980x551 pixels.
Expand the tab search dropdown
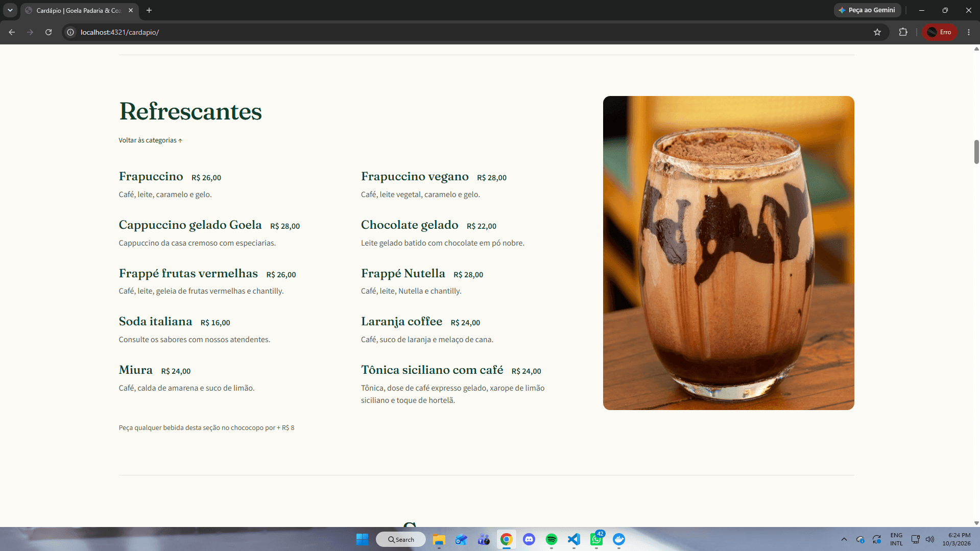[x=10, y=10]
